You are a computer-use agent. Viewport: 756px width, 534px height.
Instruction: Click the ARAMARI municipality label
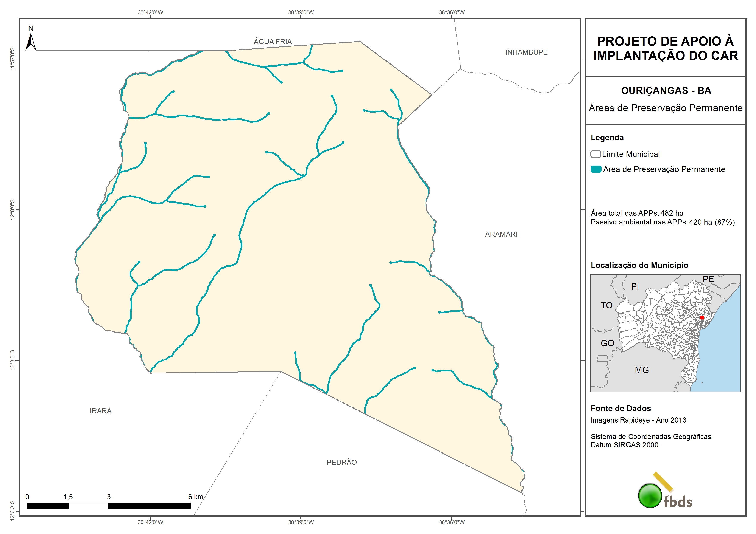[501, 234]
